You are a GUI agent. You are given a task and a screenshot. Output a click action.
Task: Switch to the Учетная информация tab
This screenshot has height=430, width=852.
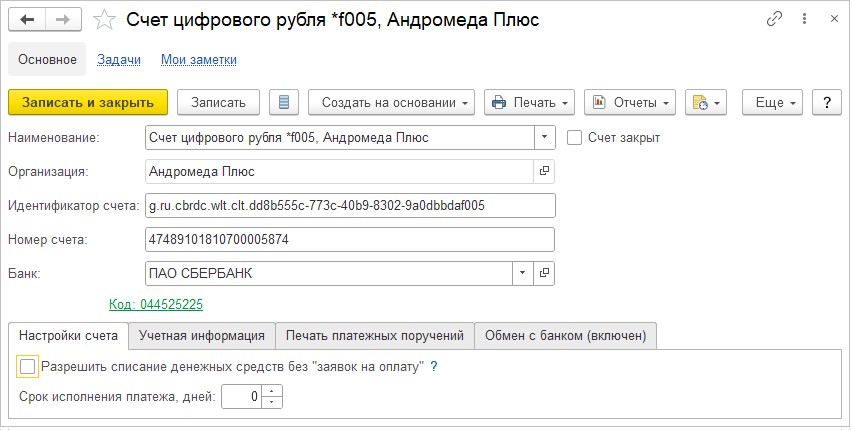coord(201,335)
